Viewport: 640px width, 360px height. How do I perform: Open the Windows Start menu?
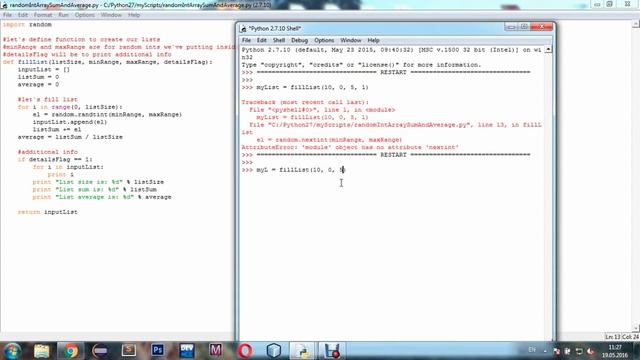point(13,351)
